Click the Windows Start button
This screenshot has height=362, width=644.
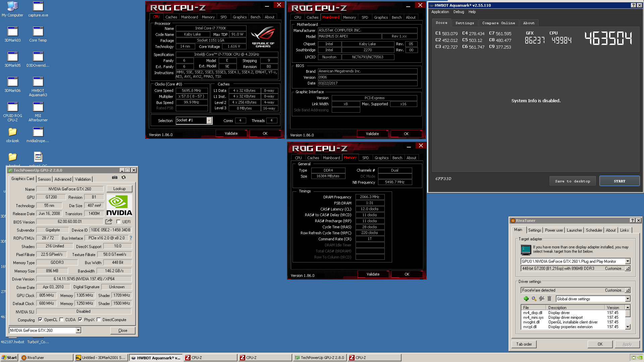pyautogui.click(x=9, y=358)
